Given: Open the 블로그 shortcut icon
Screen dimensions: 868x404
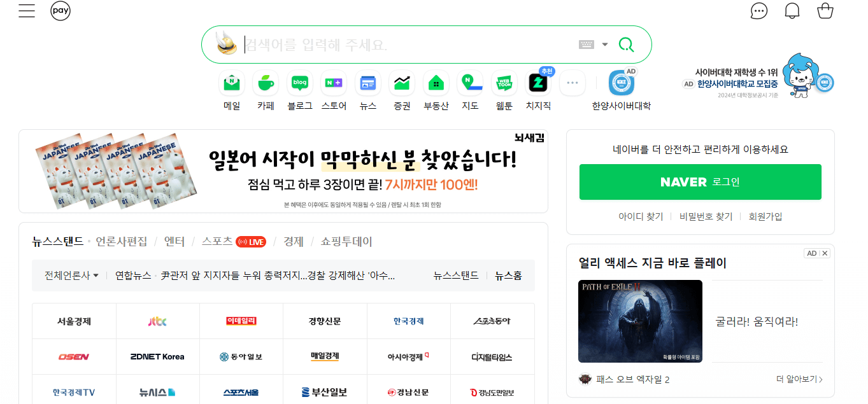Looking at the screenshot, I should [x=300, y=83].
